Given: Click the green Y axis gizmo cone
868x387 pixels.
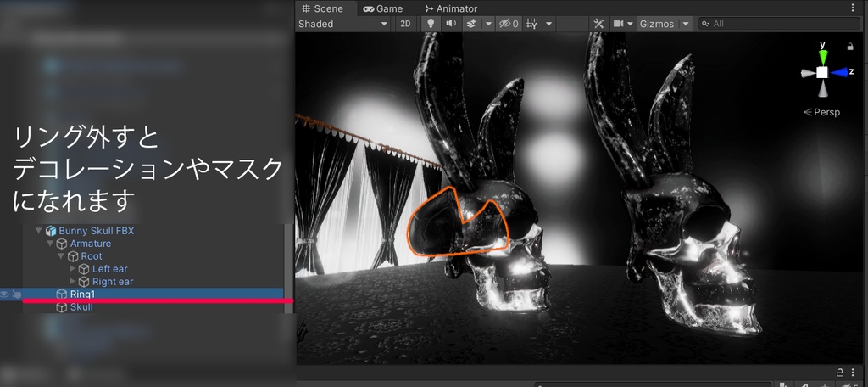Looking at the screenshot, I should point(823,55).
